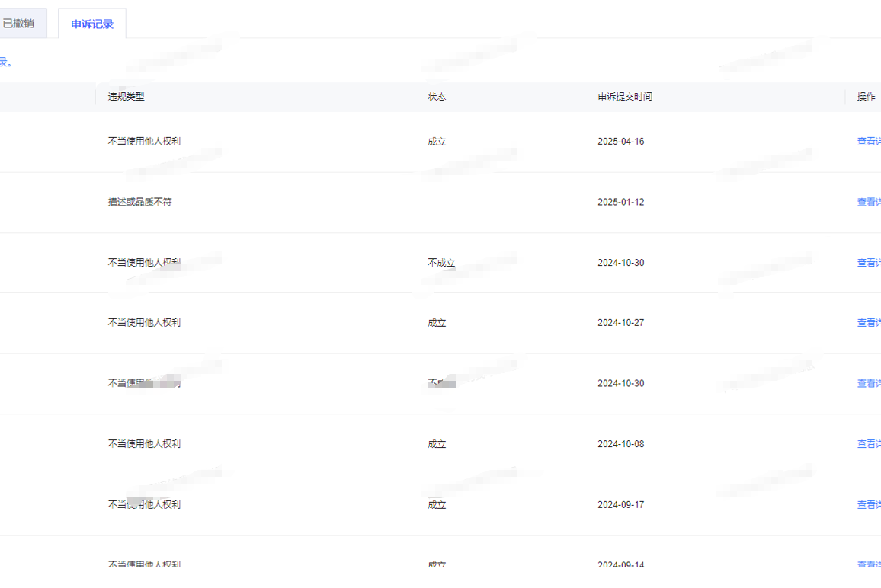Click the blue link text below the tabs

[x=5, y=62]
